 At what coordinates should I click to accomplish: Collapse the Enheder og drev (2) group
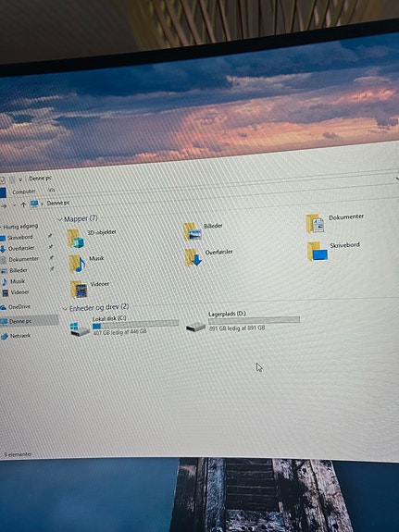click(x=65, y=309)
